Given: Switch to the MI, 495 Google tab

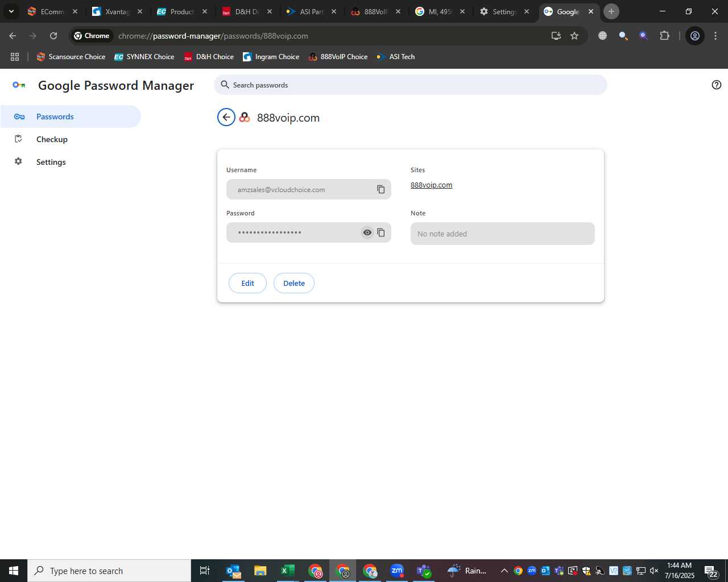Looking at the screenshot, I should click(x=440, y=11).
